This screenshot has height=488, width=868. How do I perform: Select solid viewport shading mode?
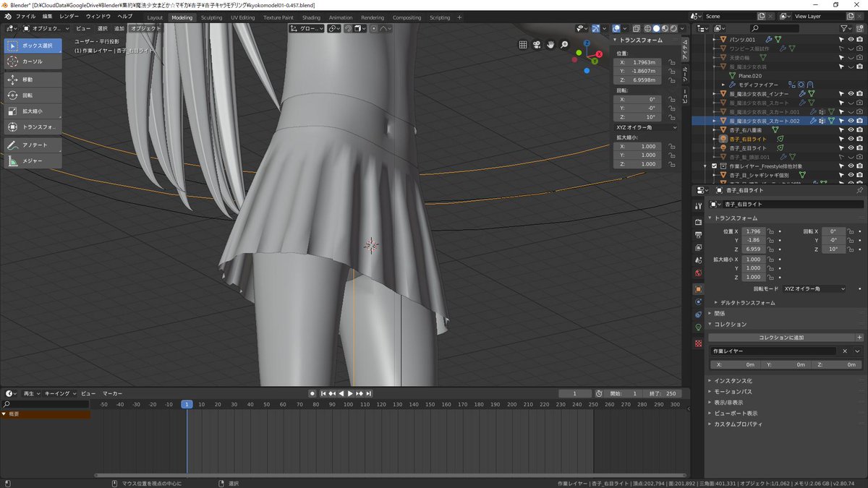point(656,28)
